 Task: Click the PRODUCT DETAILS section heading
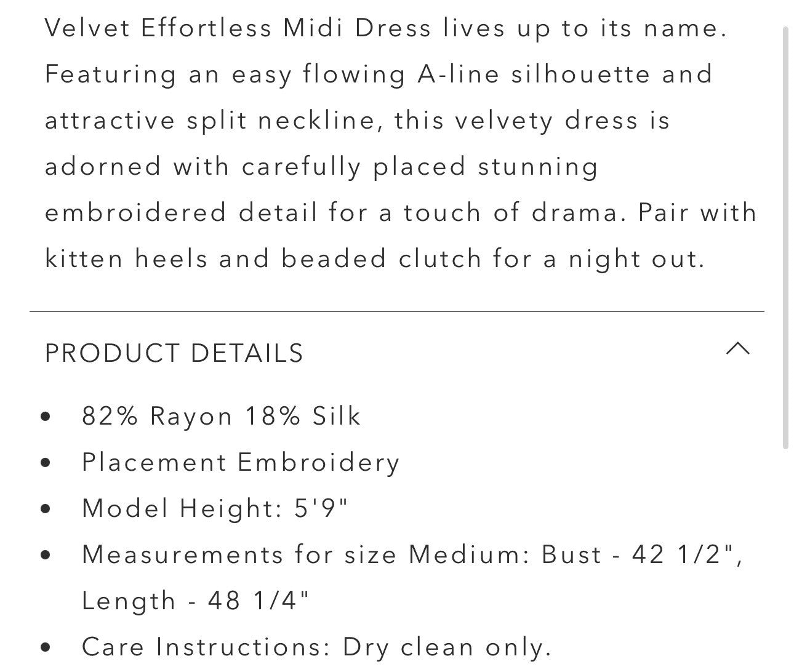pos(174,353)
